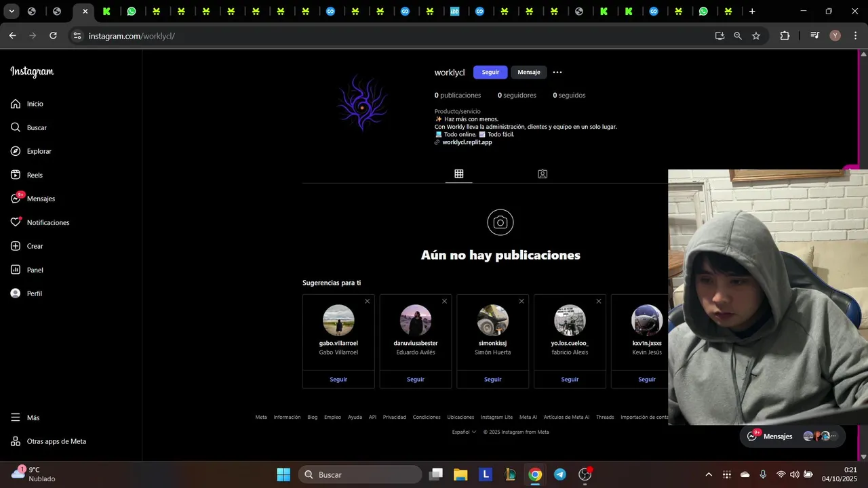The height and width of the screenshot is (488, 868).
Task: Click the Privacidad footer link
Action: (395, 418)
